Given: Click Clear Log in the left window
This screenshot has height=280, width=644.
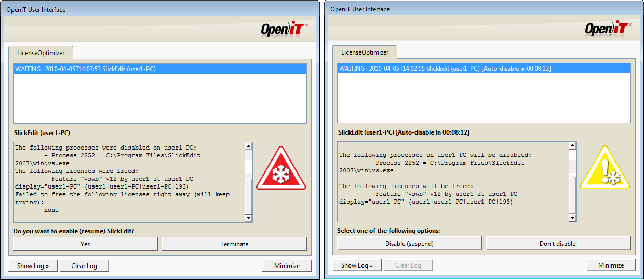Looking at the screenshot, I should pos(84,265).
